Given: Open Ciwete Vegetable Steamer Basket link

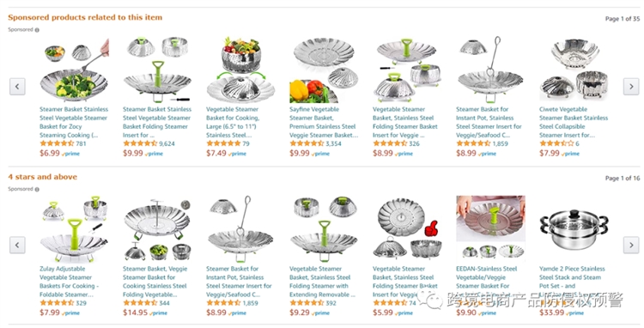Looking at the screenshot, I should point(574,122).
